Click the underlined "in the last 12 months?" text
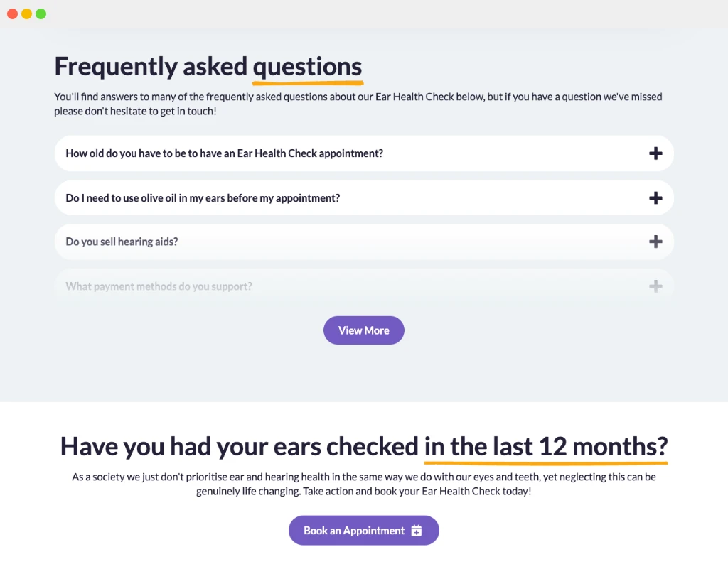Viewport: 728px width, 574px height. point(545,446)
